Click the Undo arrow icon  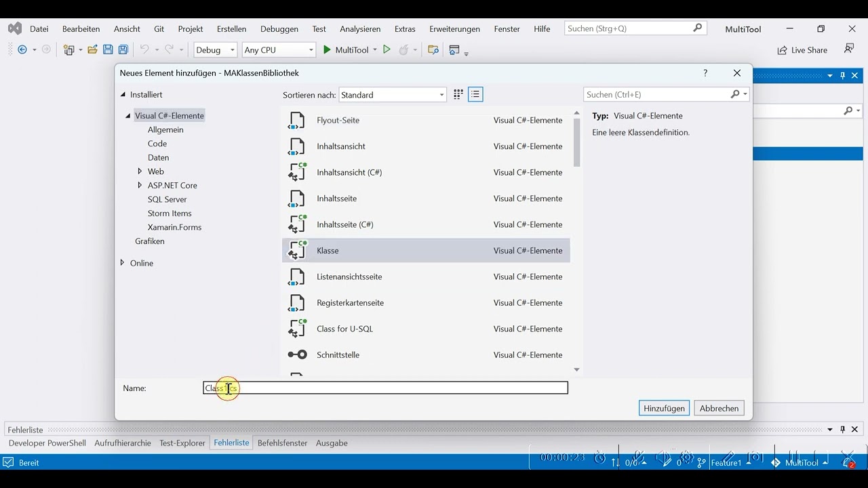pos(144,49)
